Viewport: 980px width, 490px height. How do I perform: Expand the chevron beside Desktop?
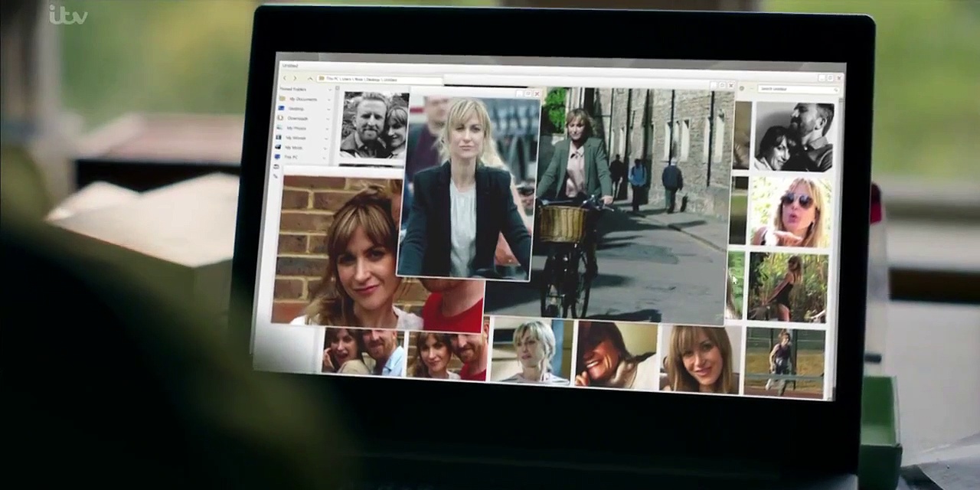328,109
